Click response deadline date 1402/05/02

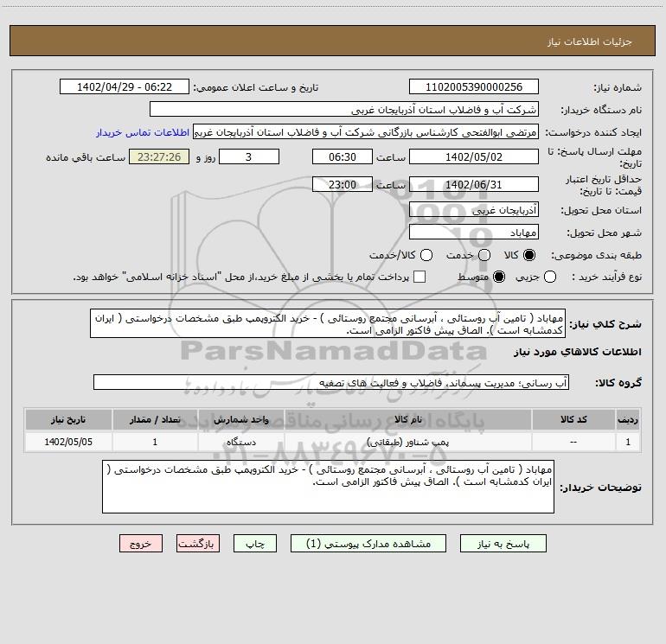[474, 156]
